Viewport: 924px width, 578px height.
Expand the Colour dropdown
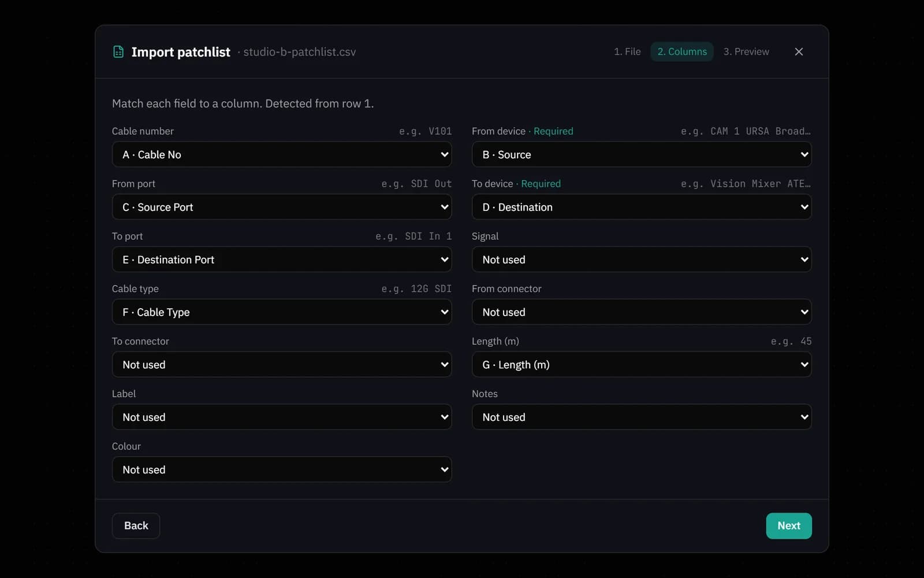click(x=282, y=470)
